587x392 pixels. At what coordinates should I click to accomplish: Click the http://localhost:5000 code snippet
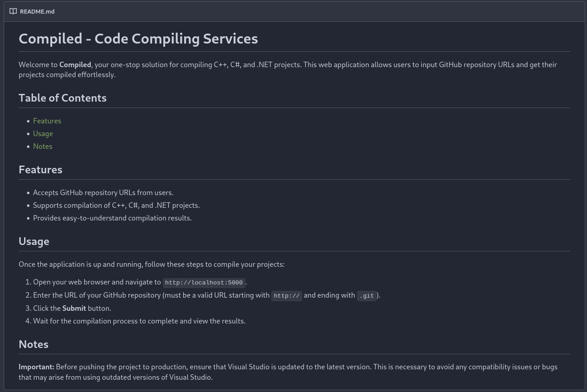point(204,283)
